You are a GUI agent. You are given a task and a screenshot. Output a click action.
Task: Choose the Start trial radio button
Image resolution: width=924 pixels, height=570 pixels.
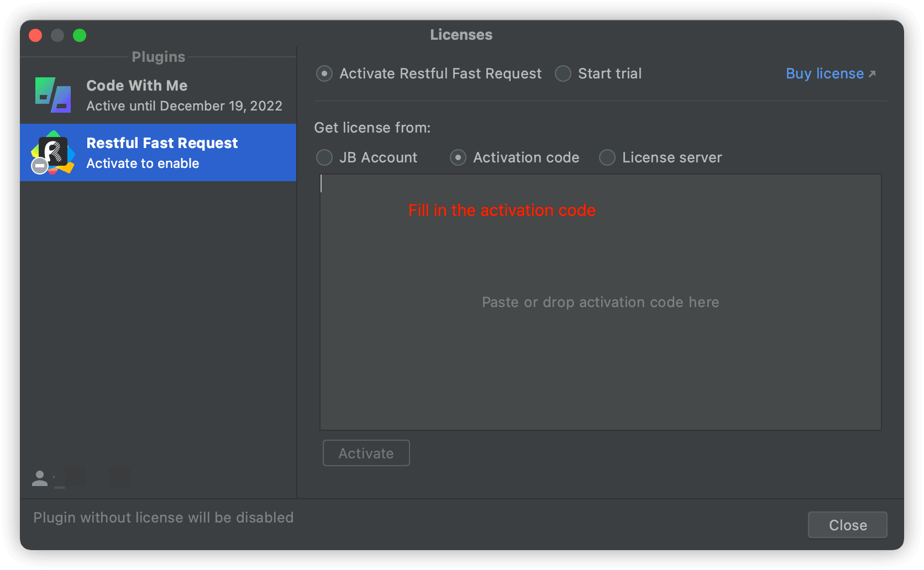[563, 73]
